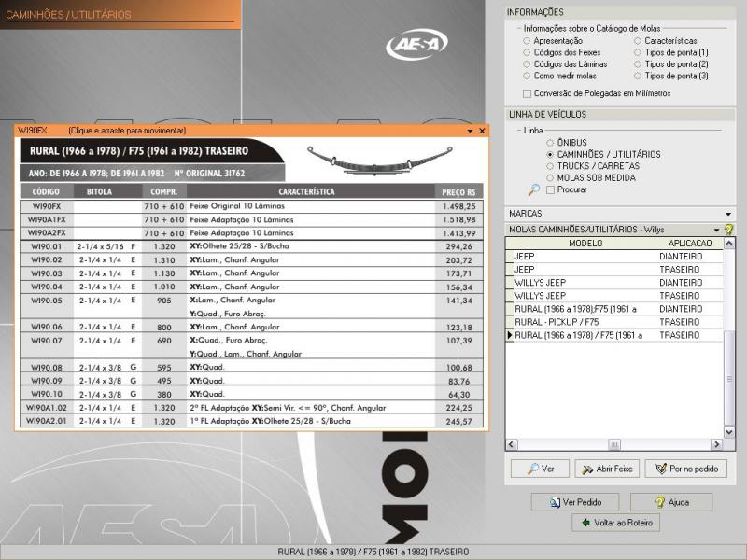The height and width of the screenshot is (560, 747).
Task: Select the Códigos dos Feixes option
Action: pyautogui.click(x=527, y=52)
